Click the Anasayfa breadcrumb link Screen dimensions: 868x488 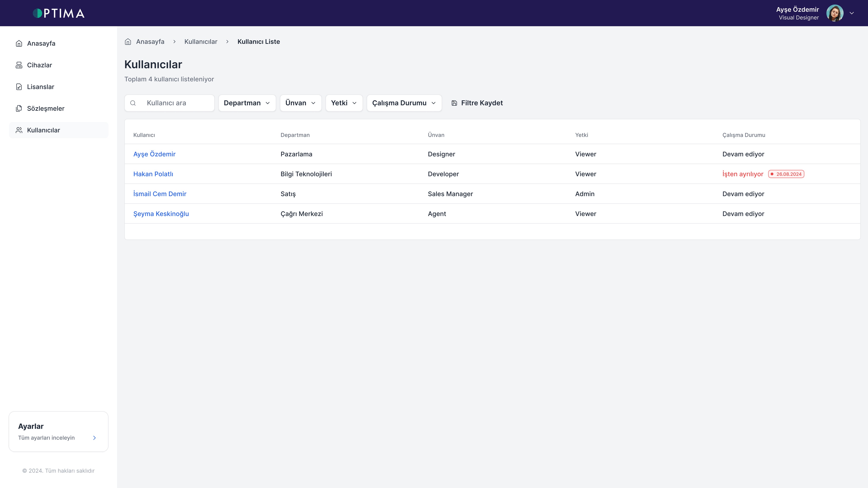[x=150, y=42]
